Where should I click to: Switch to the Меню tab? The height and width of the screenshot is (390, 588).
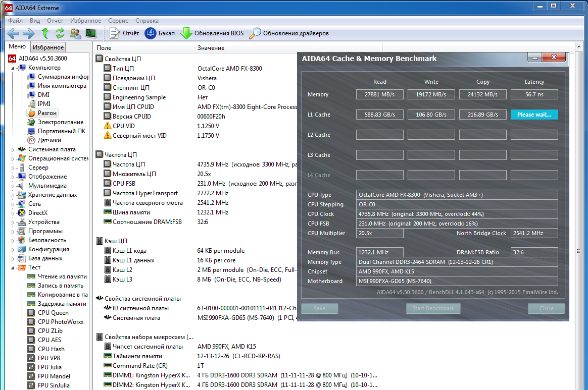(x=17, y=46)
